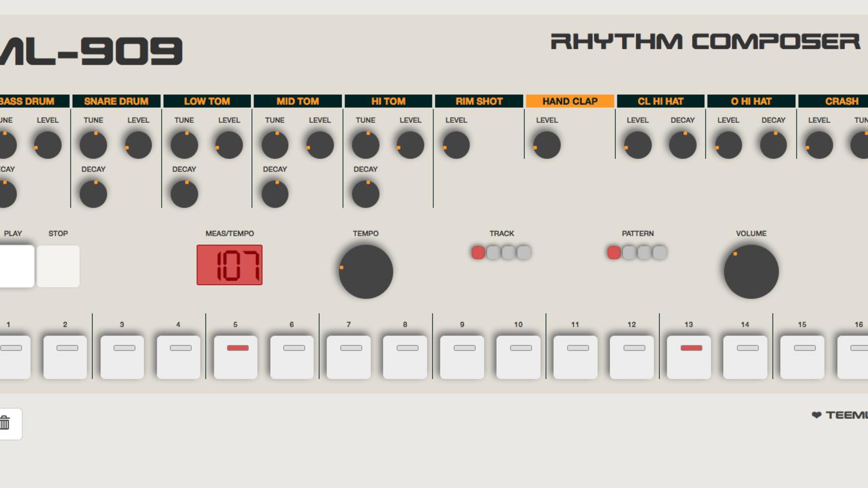Toggle step 5 sequencer button
The height and width of the screenshot is (488, 868).
pyautogui.click(x=235, y=357)
